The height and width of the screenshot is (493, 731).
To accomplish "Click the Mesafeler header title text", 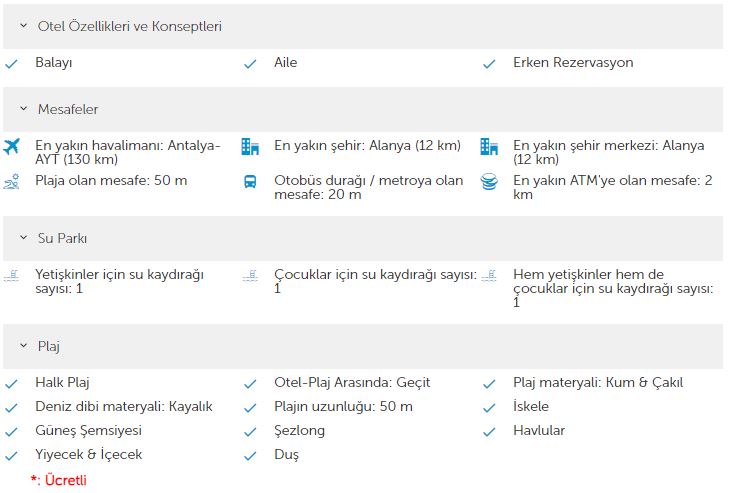I will (68, 109).
